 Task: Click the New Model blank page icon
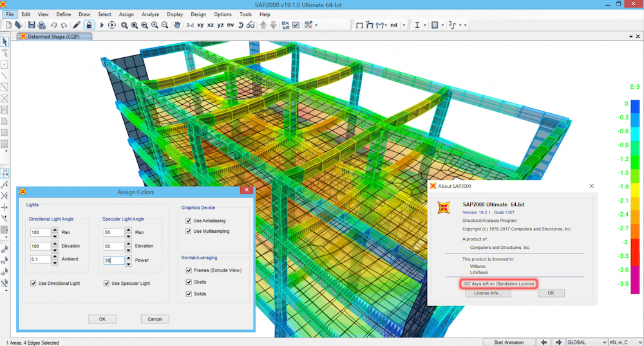(8, 25)
